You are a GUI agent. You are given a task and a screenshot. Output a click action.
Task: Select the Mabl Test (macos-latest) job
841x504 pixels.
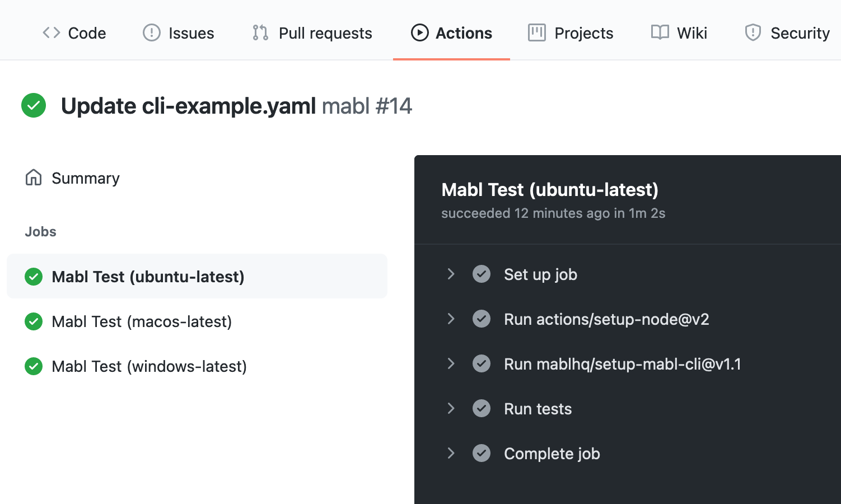[x=197, y=321]
